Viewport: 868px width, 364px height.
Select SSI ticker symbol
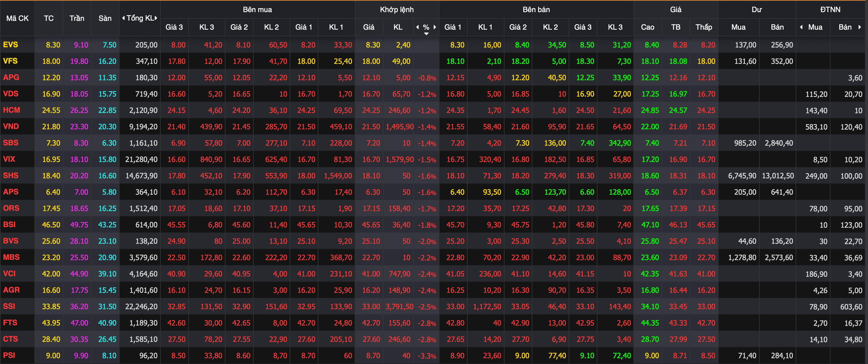(x=9, y=306)
